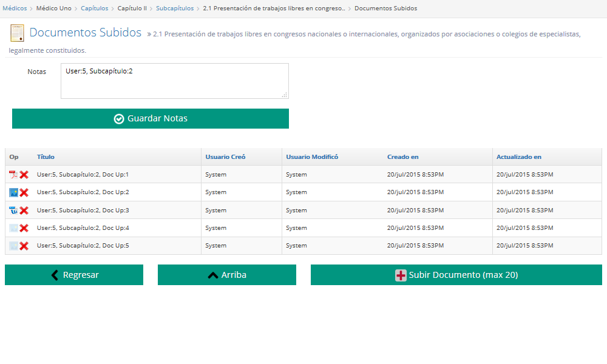Sort table by Título column
607x364 pixels.
click(x=46, y=157)
